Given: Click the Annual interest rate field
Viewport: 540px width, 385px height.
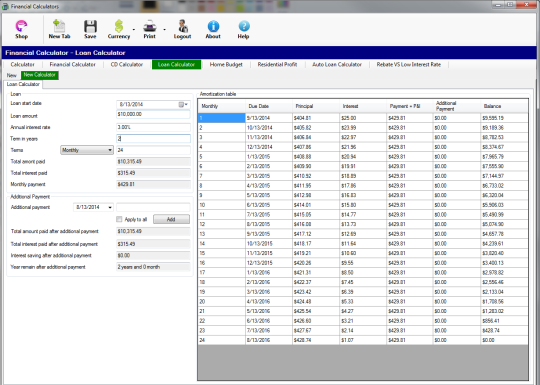Looking at the screenshot, I should pos(153,127).
